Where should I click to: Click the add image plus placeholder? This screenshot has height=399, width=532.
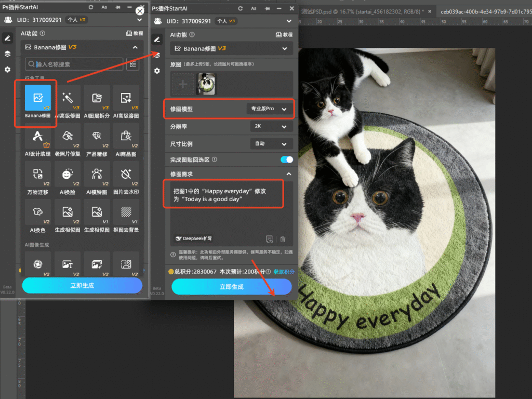(182, 84)
